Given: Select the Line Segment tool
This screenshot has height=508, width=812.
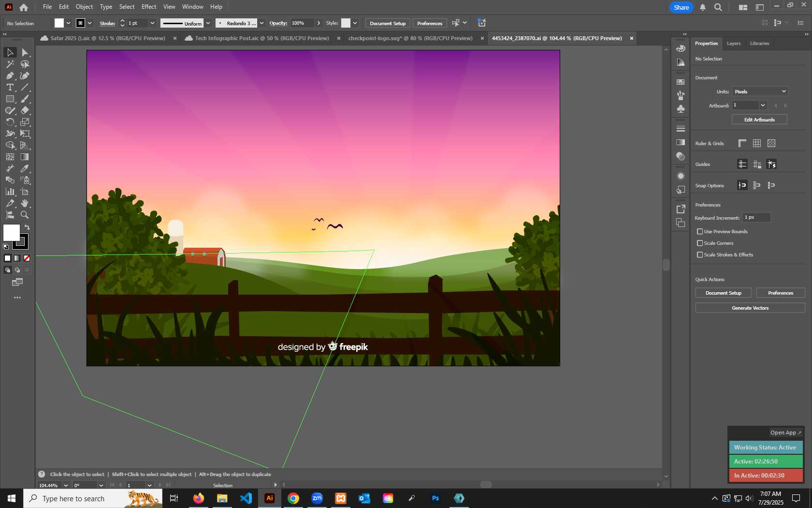Looking at the screenshot, I should tap(25, 87).
